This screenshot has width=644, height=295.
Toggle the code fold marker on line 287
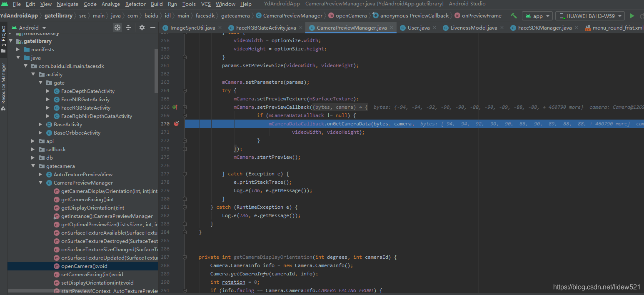coord(185,257)
